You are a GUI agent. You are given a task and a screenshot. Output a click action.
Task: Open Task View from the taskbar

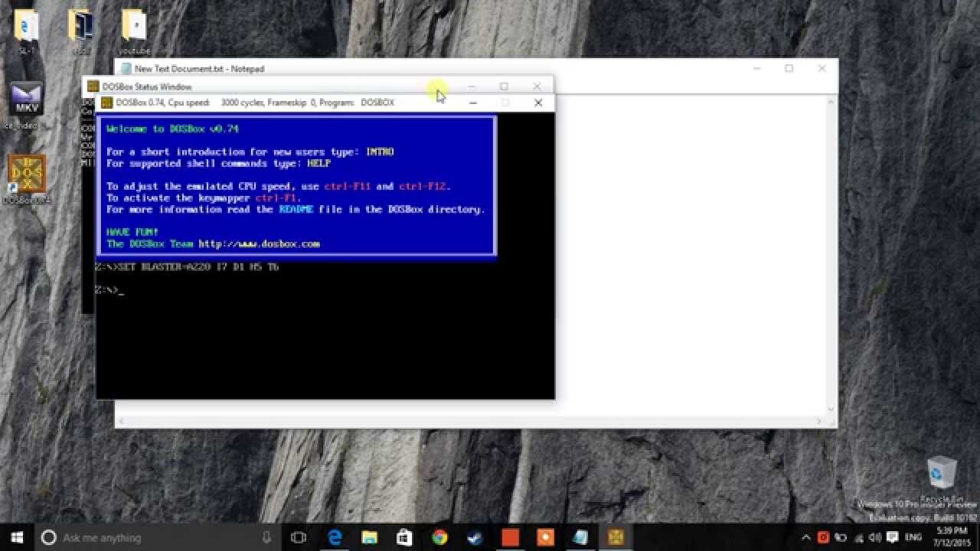click(299, 538)
